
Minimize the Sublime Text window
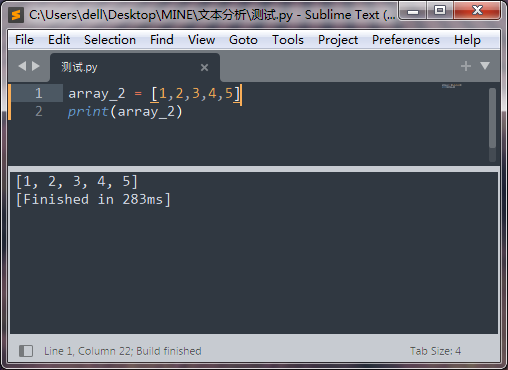(413, 10)
